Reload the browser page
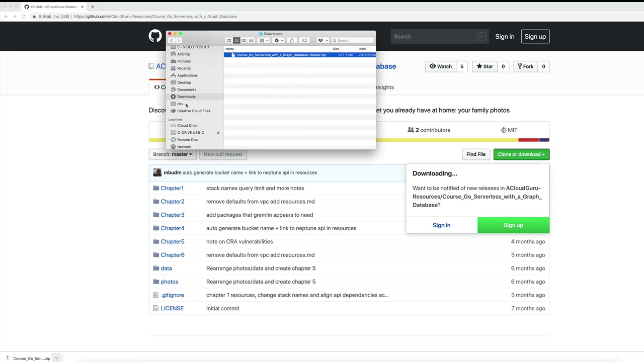Screen dimensions: 644x362 23,17
